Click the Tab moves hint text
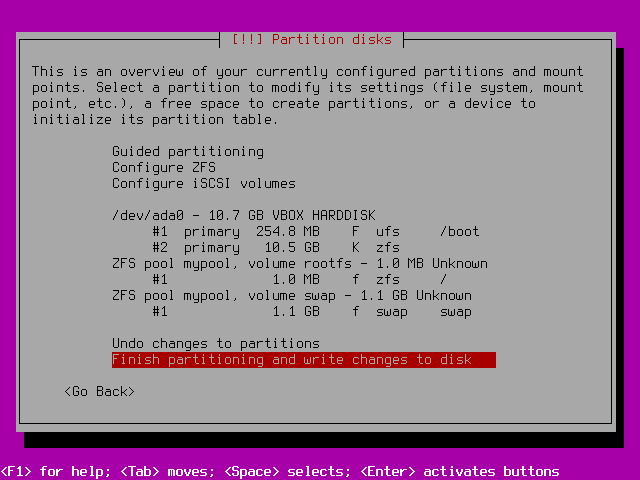The width and height of the screenshot is (640, 480). (x=168, y=471)
